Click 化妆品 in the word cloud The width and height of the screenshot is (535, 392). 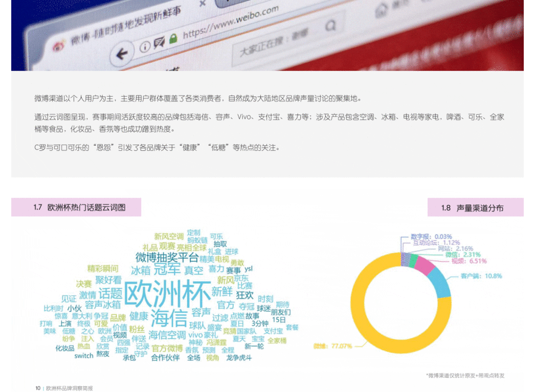click(65, 349)
